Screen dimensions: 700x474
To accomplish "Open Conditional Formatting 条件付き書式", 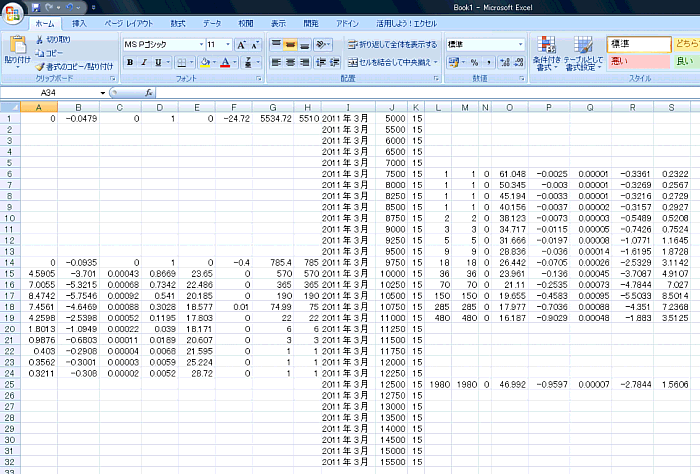I will 546,54.
